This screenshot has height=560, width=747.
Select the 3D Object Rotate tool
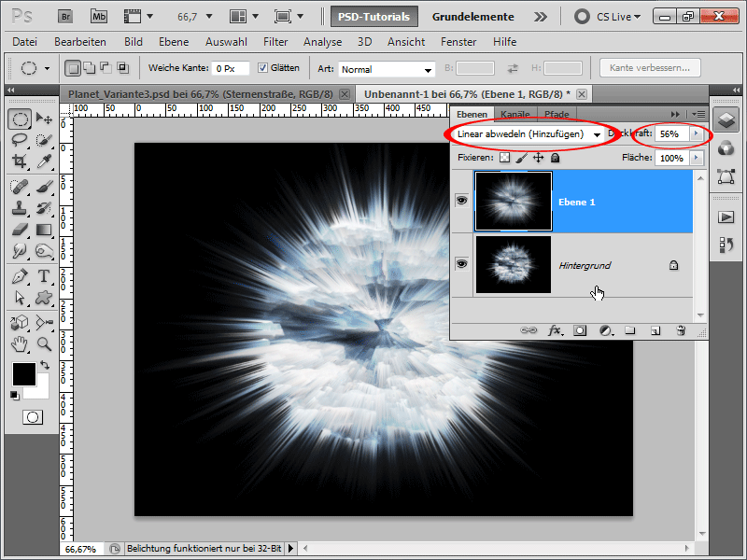(x=20, y=323)
